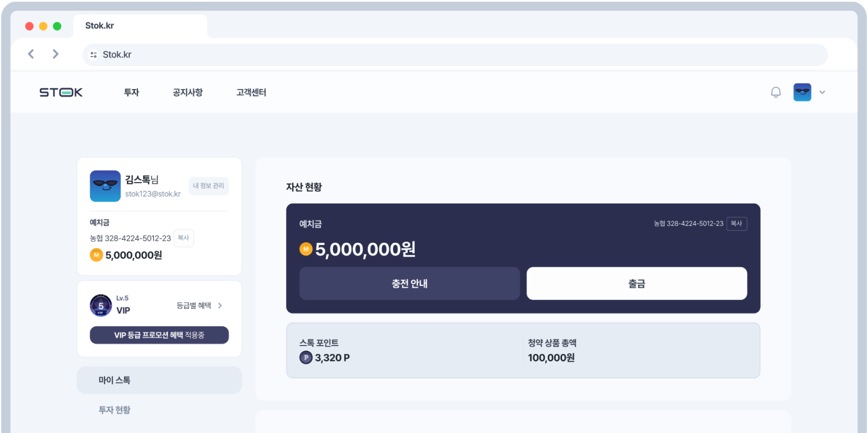Click the site info icon in address bar
This screenshot has height=433, width=868.
(93, 55)
